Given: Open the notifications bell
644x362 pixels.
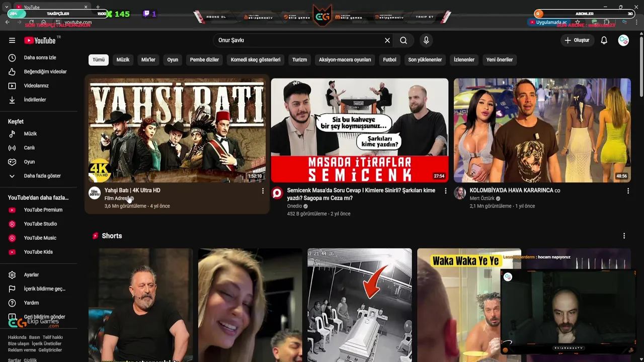Looking at the screenshot, I should 604,40.
